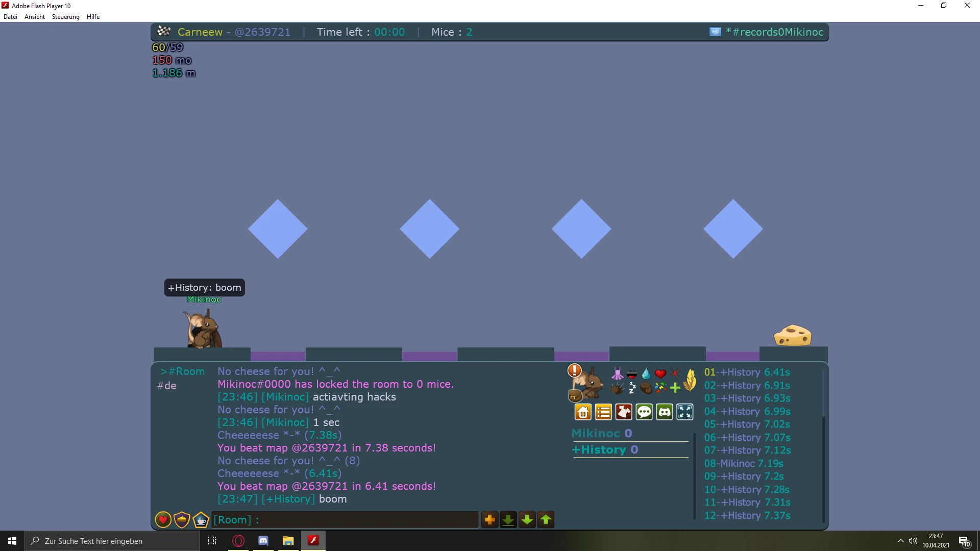The image size is (980, 551).
Task: Select the #Room chat tab
Action: (182, 371)
